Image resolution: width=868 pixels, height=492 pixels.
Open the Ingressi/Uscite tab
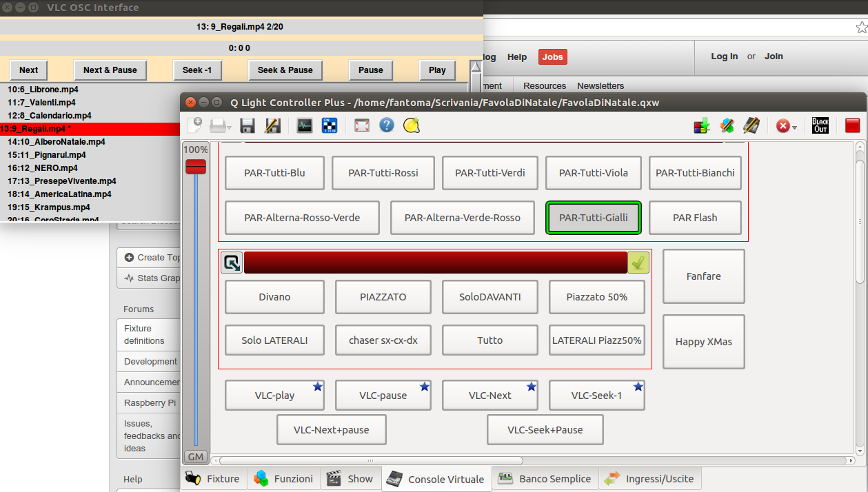pos(650,478)
